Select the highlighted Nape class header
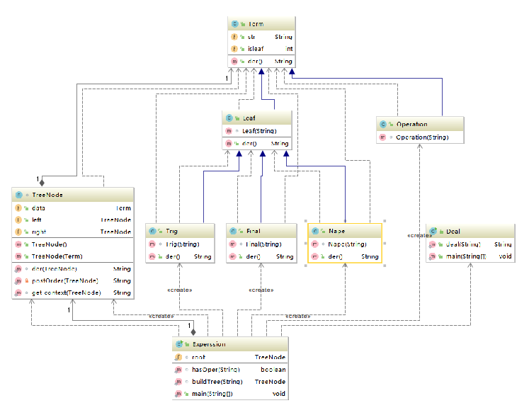This screenshot has height=420, width=529. 345,231
